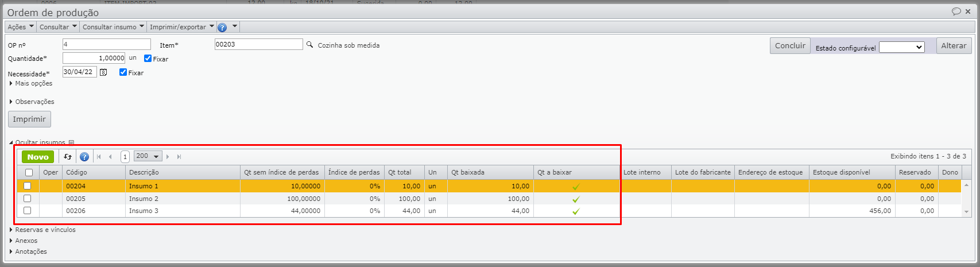Click the green Novo button

tap(38, 157)
